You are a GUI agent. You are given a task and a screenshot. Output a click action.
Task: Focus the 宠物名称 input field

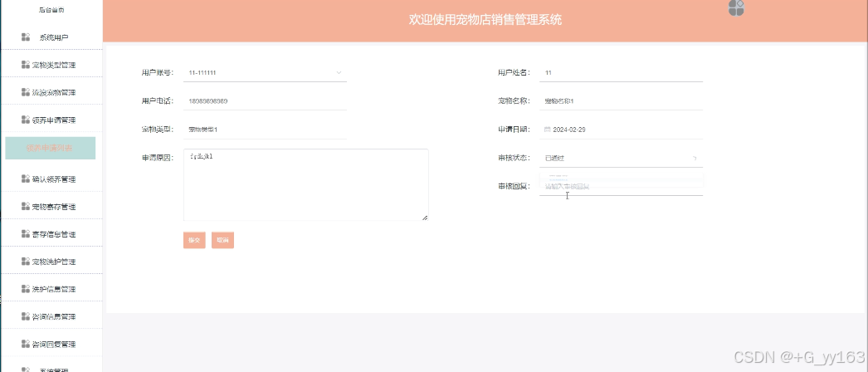click(x=621, y=100)
